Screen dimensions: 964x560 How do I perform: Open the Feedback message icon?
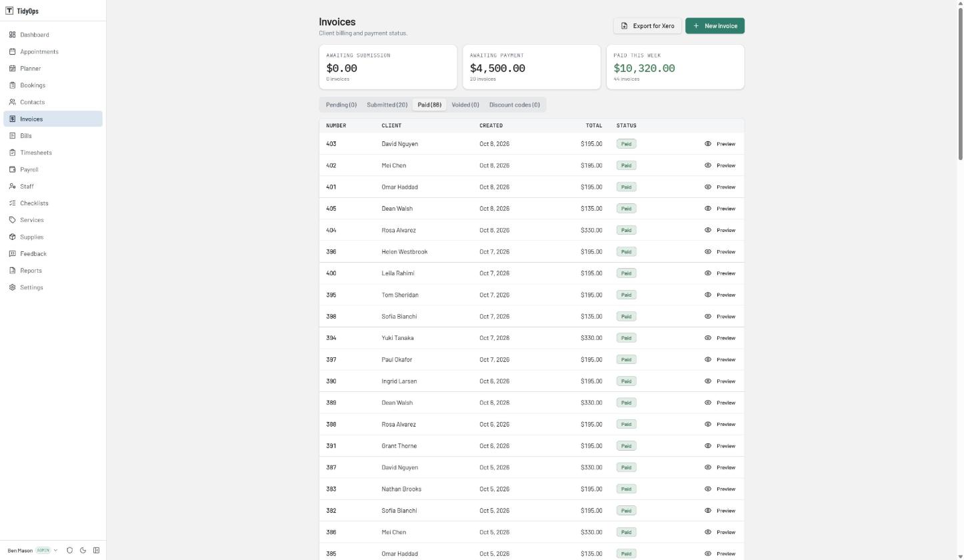12,254
